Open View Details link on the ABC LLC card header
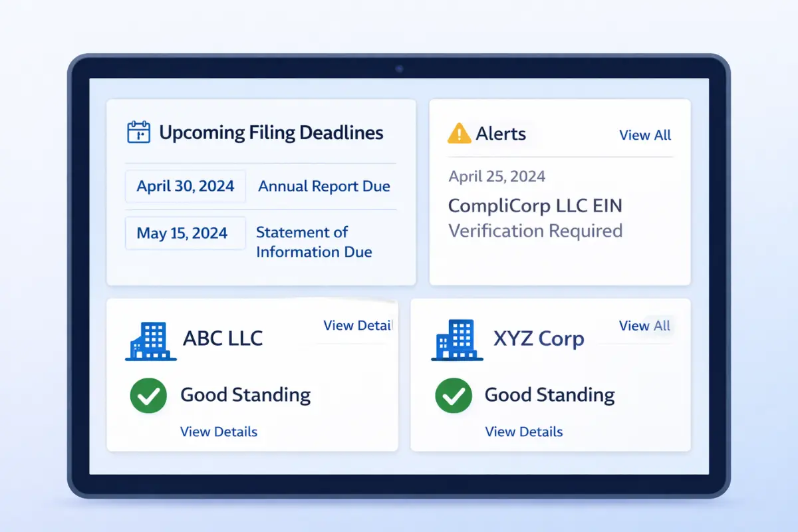This screenshot has height=532, width=798. (x=357, y=325)
